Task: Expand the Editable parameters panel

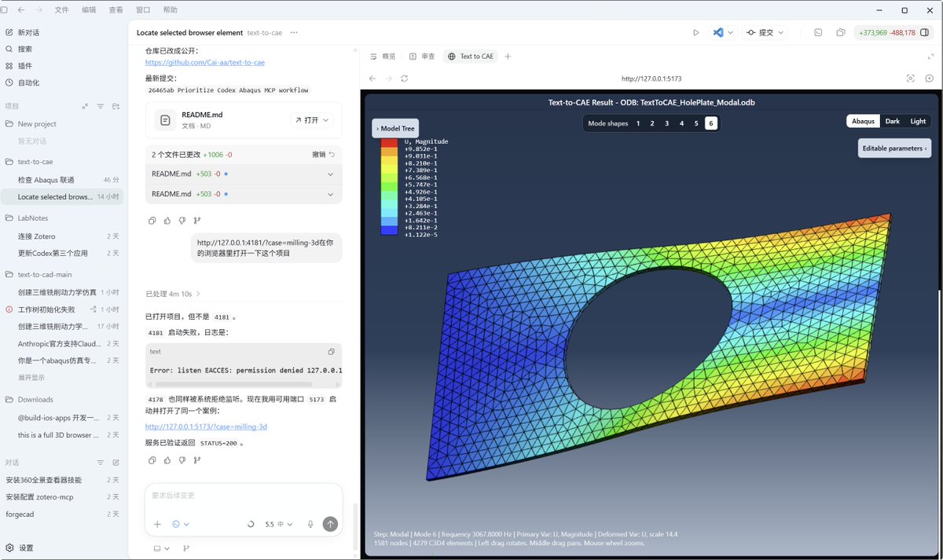Action: [x=894, y=148]
